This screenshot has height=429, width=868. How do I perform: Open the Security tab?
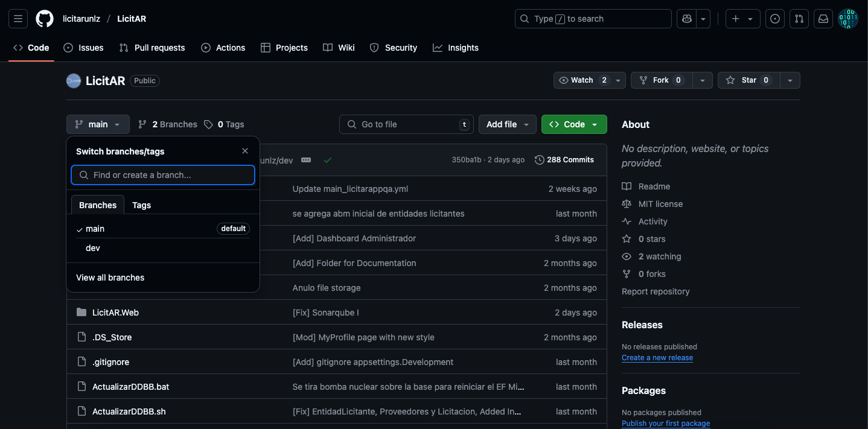pyautogui.click(x=394, y=48)
